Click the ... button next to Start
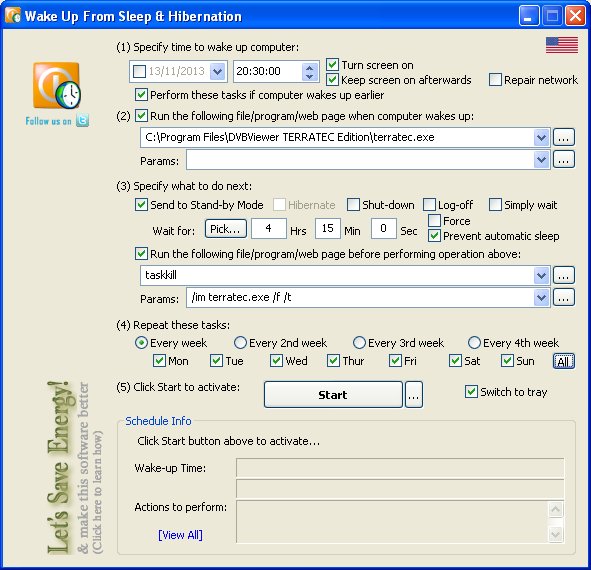This screenshot has width=591, height=570. (x=413, y=395)
